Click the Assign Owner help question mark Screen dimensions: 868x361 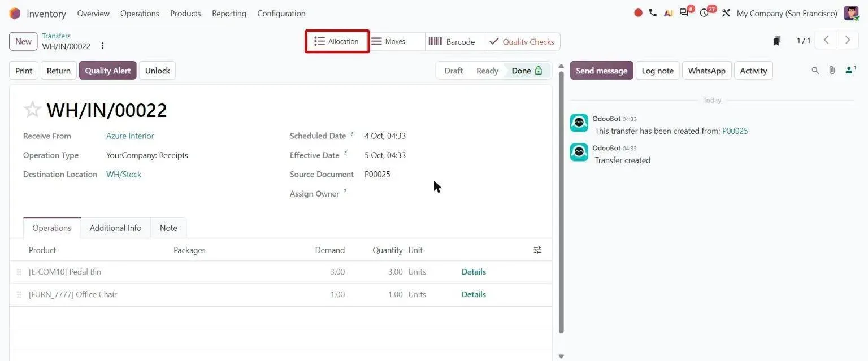click(x=345, y=192)
